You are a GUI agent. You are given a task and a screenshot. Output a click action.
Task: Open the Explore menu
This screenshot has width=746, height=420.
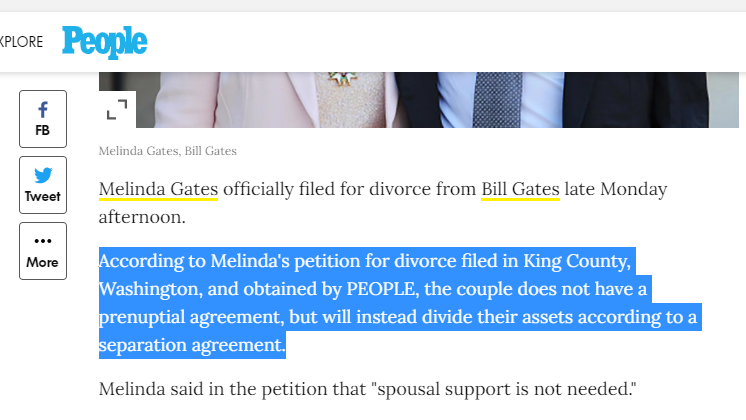pyautogui.click(x=21, y=42)
